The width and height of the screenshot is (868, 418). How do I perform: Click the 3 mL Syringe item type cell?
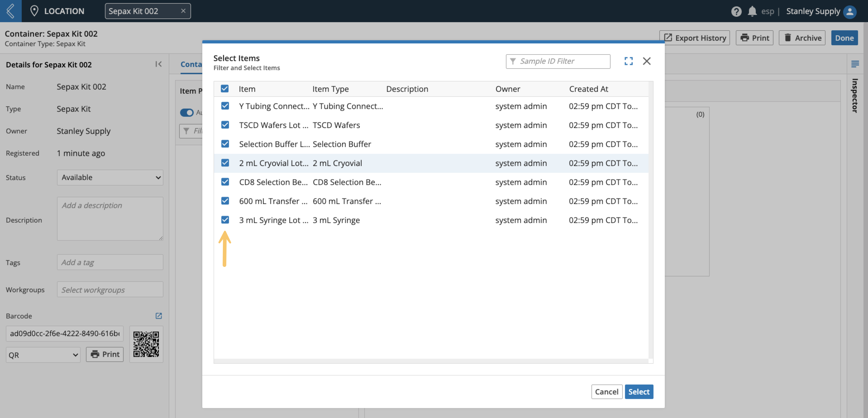pyautogui.click(x=336, y=220)
